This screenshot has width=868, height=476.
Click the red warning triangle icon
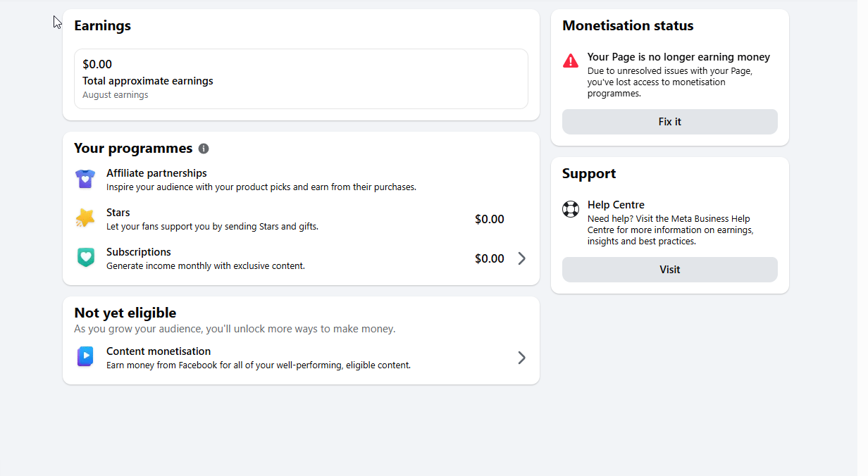pyautogui.click(x=571, y=61)
